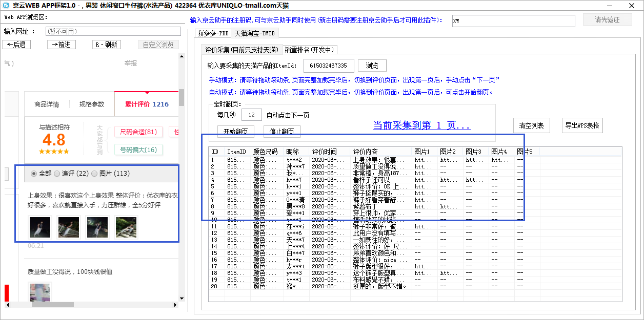Image resolution: width=644 pixels, height=320 pixels.
Task: Click the 请先验证 verify button
Action: (607, 20)
